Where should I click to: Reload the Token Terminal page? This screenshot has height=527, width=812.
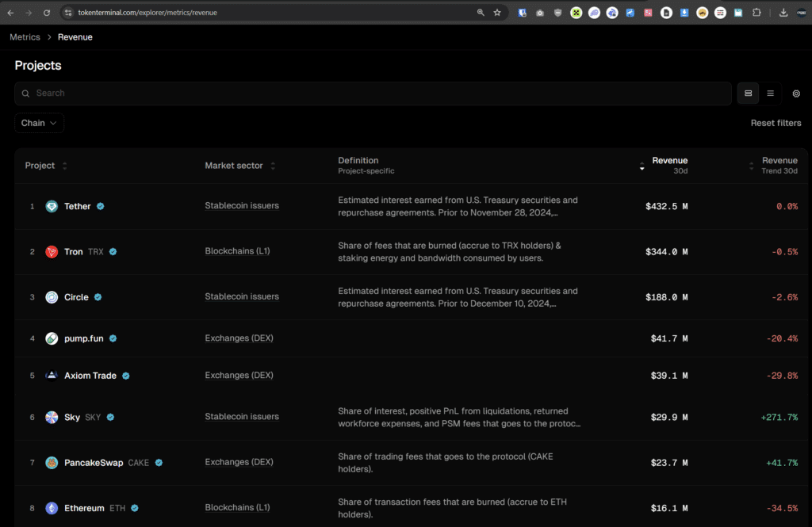coord(47,13)
